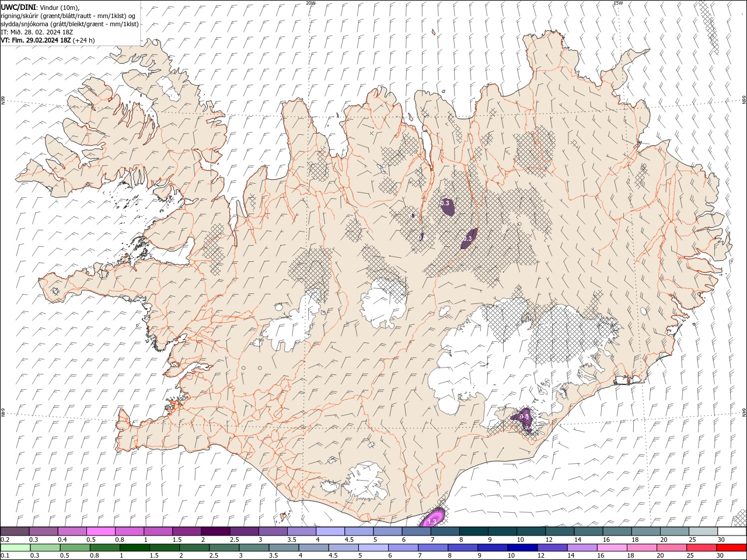
Task: Pick top-row legend swatch between 3 and 3.5
Action: [272, 531]
